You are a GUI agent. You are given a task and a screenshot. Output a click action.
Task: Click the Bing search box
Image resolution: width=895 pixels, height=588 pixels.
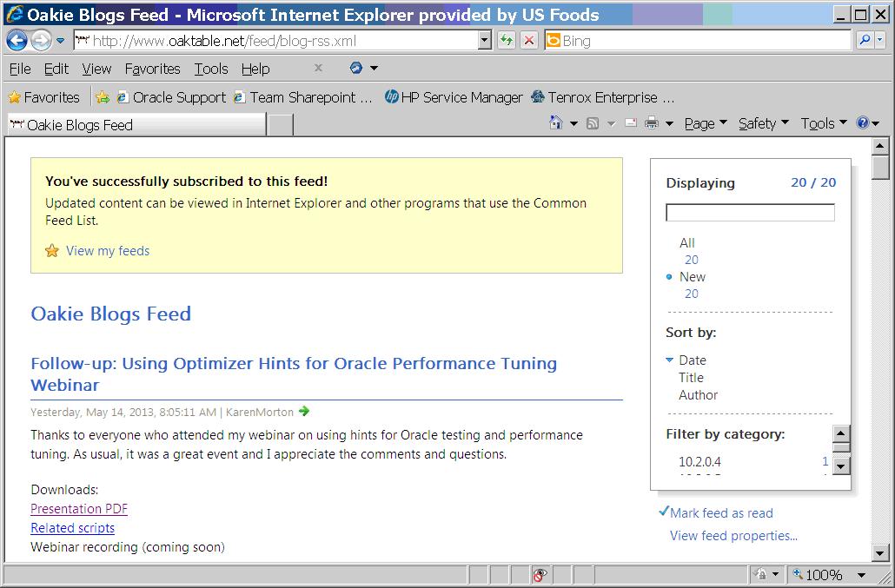click(698, 41)
